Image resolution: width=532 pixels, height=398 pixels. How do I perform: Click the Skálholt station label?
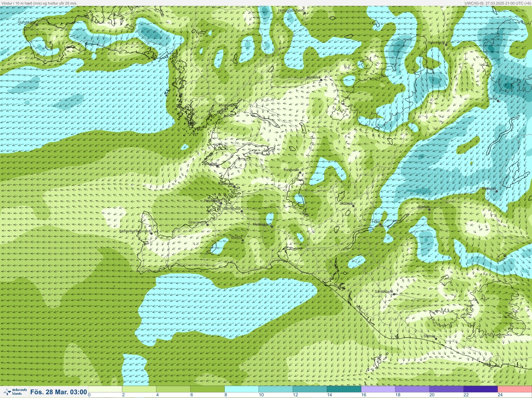(x=346, y=203)
